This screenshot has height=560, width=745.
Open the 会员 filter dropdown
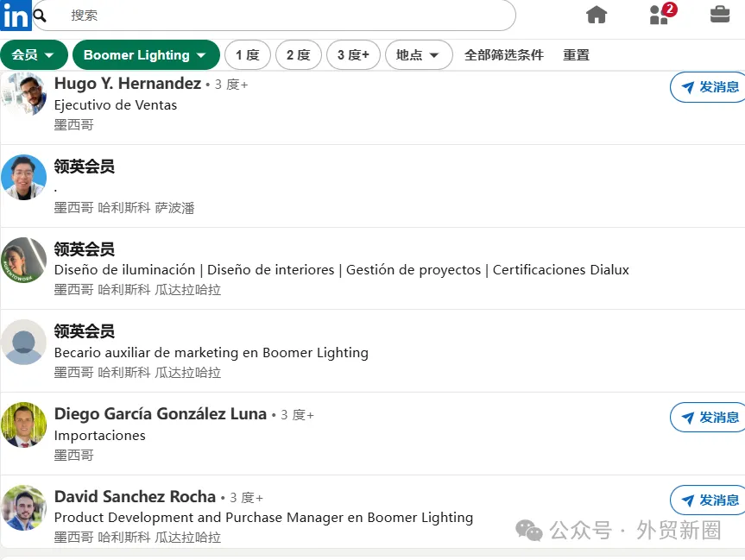point(34,55)
